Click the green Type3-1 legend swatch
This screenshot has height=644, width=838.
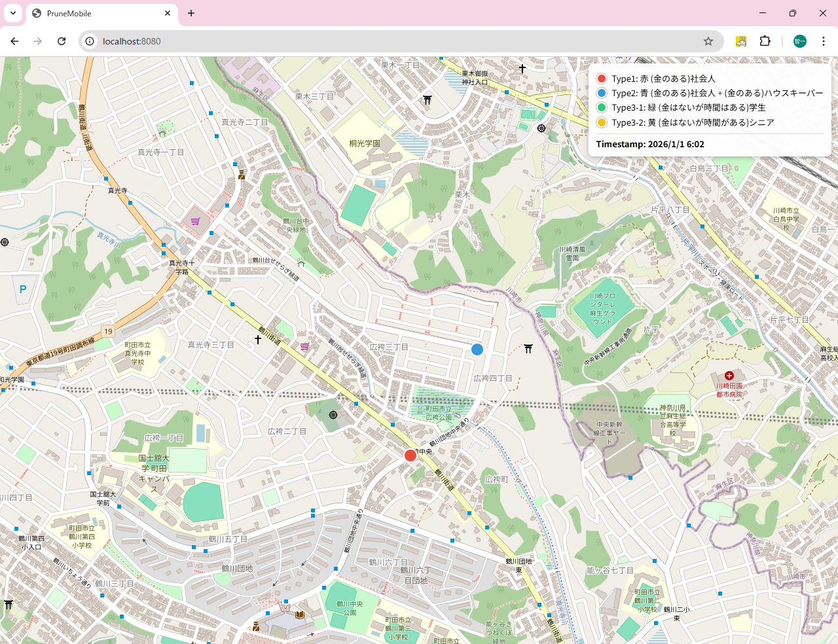coord(602,107)
